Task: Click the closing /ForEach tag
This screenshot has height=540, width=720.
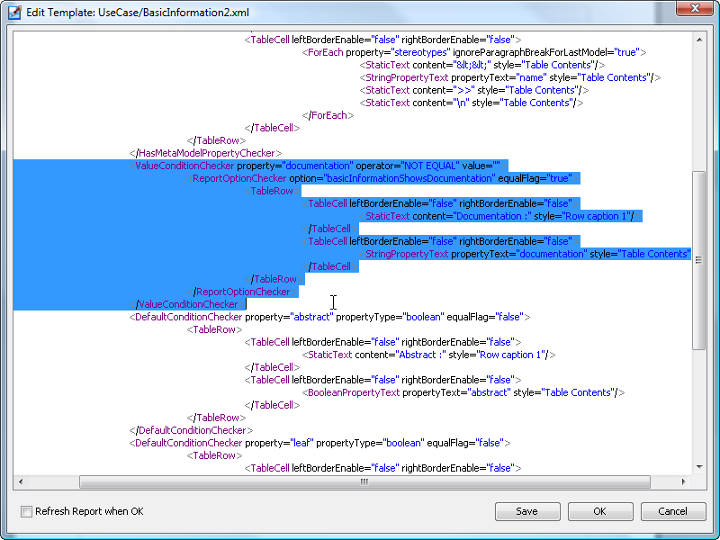Action: (x=328, y=115)
